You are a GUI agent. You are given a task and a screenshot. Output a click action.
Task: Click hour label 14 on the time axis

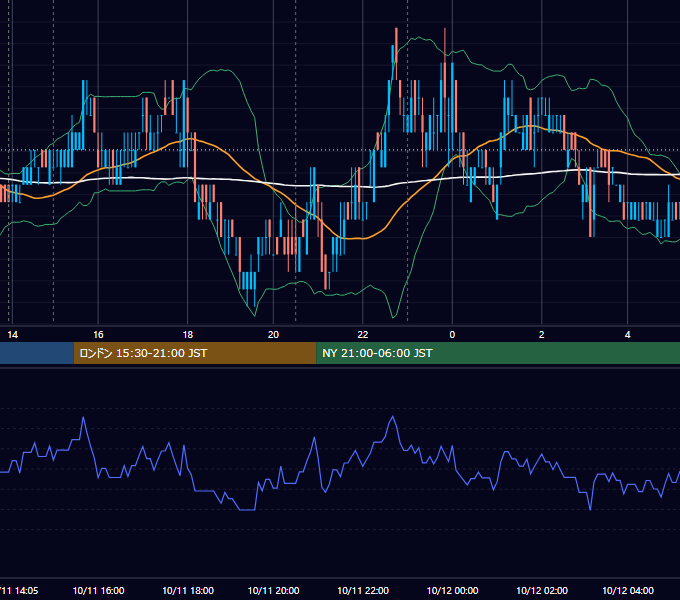click(x=13, y=335)
